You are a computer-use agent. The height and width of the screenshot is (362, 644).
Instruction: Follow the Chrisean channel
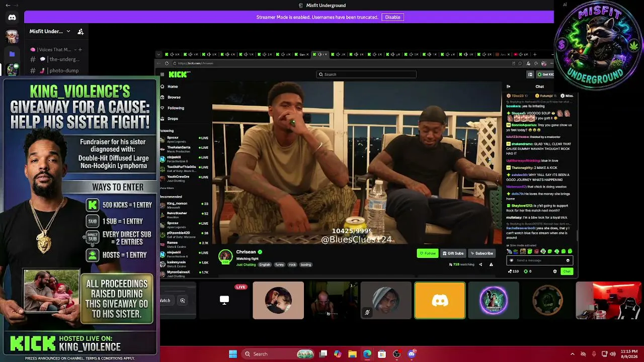(x=428, y=253)
